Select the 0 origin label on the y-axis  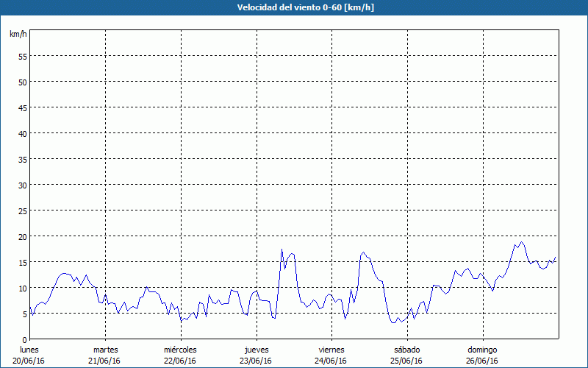(24, 339)
